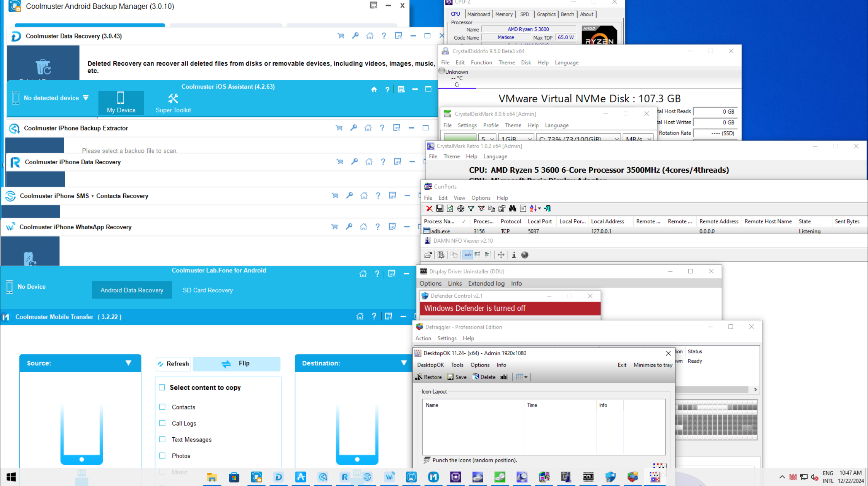The width and height of the screenshot is (868, 486).
Task: Click help icon in Coolmuster Lab.Fone for Android
Action: pyautogui.click(x=377, y=273)
